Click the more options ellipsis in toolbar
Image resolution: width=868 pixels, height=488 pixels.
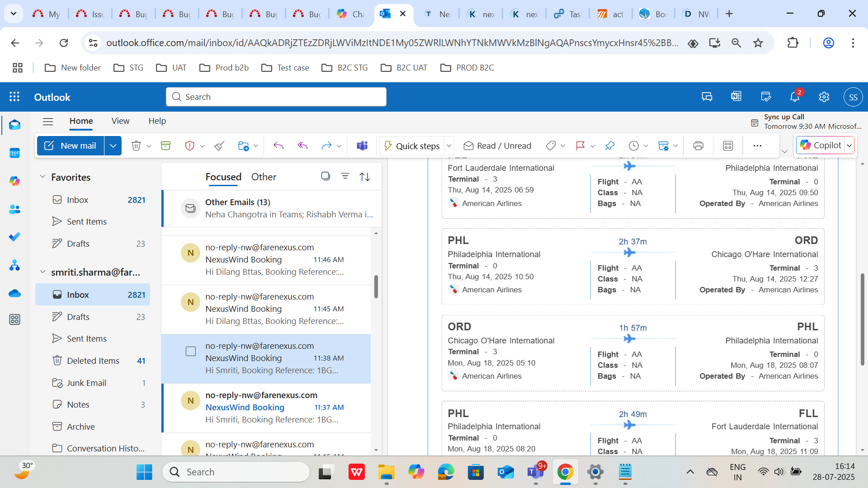click(757, 145)
